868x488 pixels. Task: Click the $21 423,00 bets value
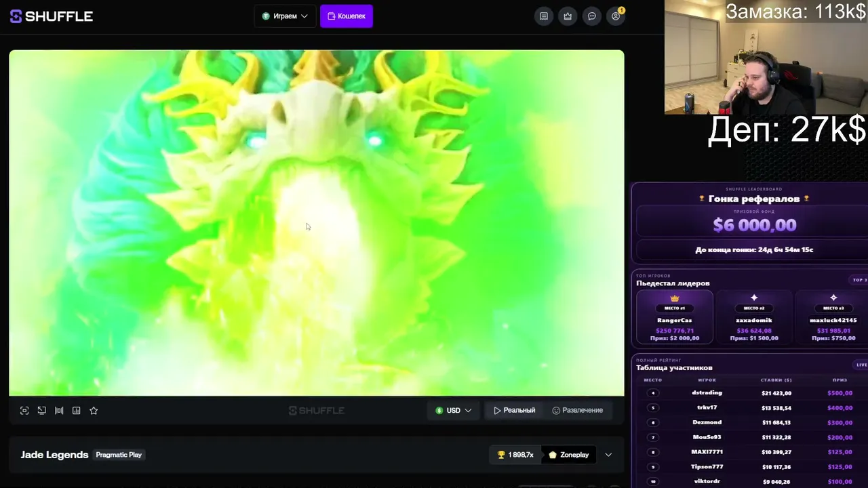pyautogui.click(x=776, y=393)
